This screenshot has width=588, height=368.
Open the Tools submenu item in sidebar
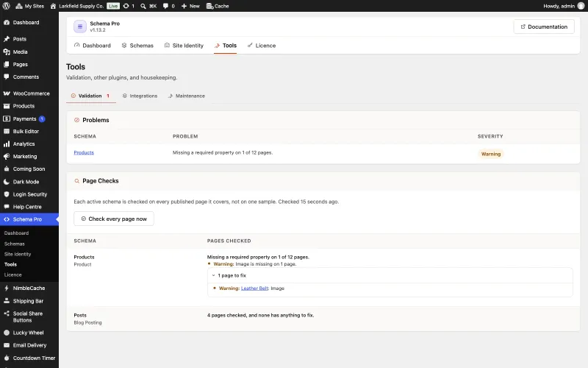coord(10,265)
